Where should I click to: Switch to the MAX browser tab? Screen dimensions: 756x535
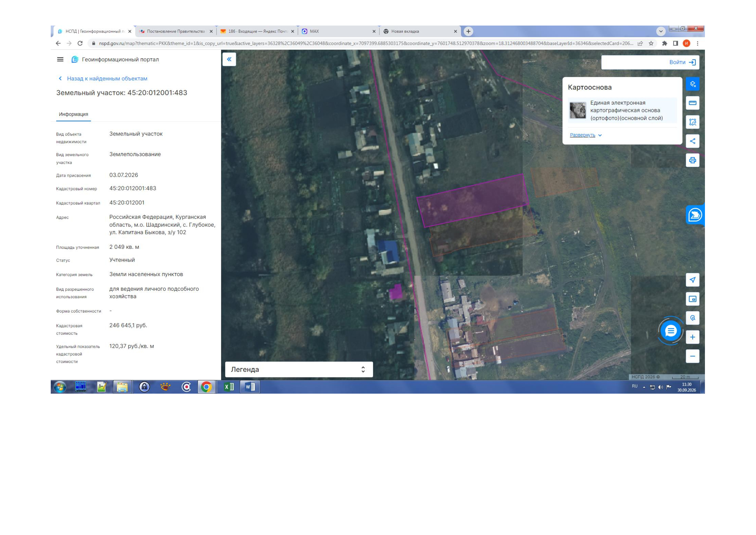click(x=338, y=31)
